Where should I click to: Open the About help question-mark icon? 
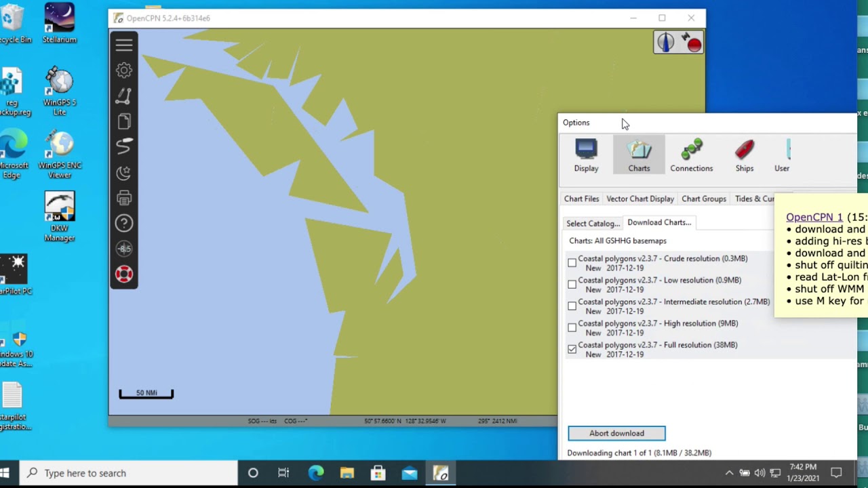coord(124,224)
